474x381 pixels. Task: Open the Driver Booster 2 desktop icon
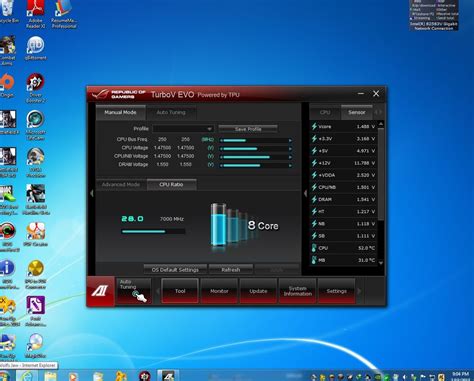(x=35, y=88)
